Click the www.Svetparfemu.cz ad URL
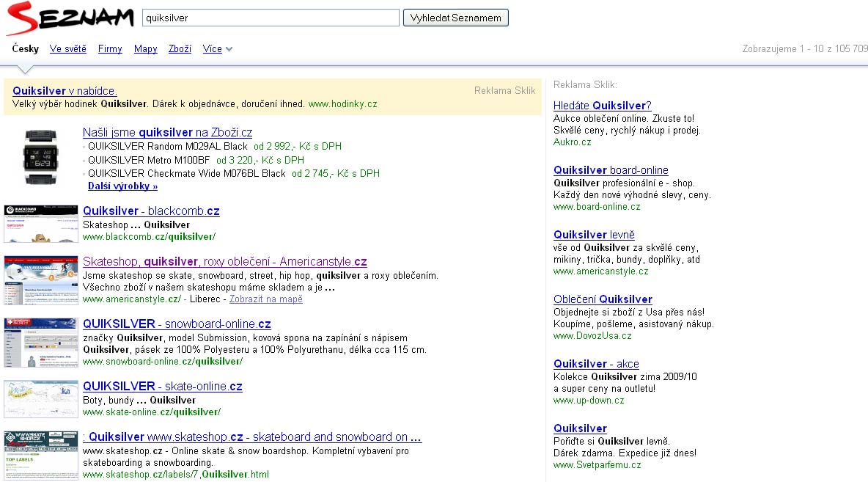Screen dimensions: 868x482 [x=597, y=465]
